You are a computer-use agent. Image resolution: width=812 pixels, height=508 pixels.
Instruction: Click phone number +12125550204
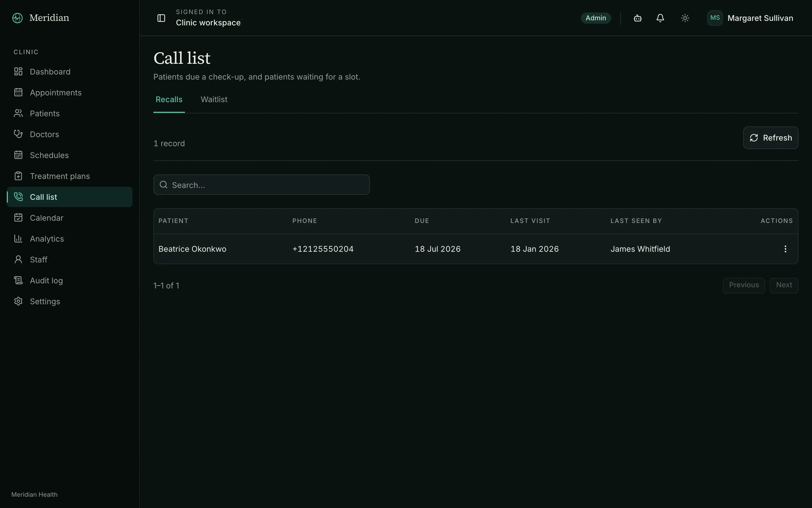[323, 249]
